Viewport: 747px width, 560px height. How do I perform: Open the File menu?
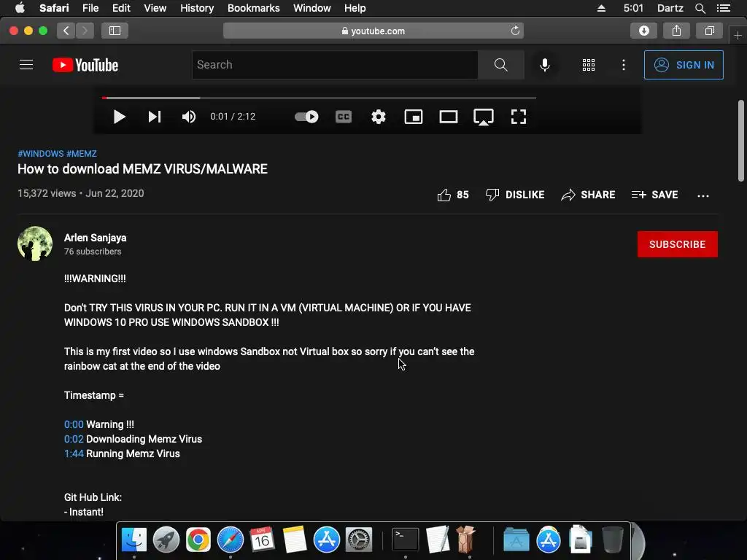90,8
